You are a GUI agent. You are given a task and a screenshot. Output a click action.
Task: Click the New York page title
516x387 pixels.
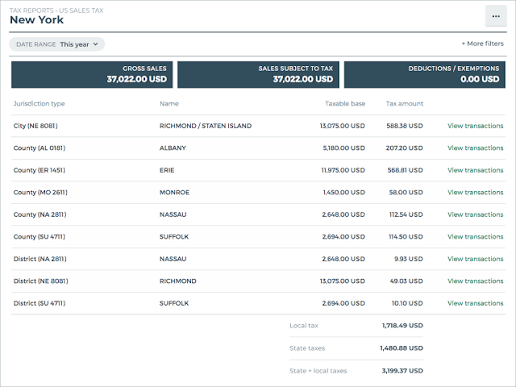coord(37,20)
